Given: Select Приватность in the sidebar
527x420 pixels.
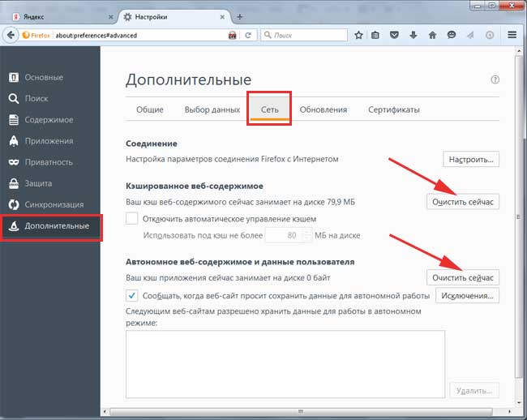Looking at the screenshot, I should pos(48,161).
